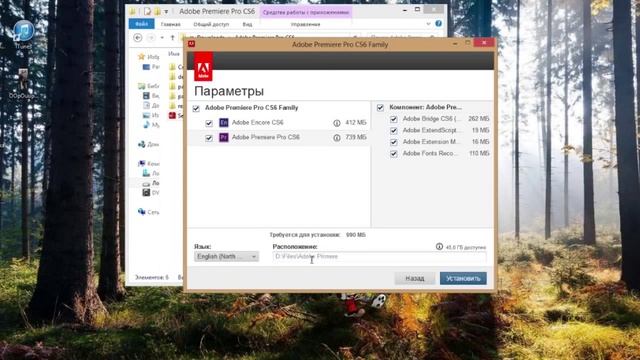Image resolution: width=640 pixels, height=360 pixels.
Task: Uncheck Adobe Fonts Recommended component
Action: (393, 154)
